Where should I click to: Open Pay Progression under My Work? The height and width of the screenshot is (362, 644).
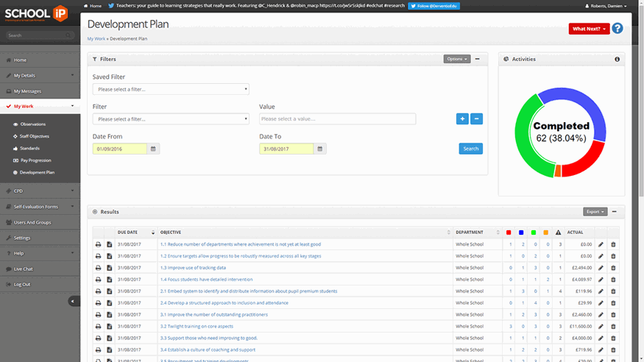(x=36, y=160)
